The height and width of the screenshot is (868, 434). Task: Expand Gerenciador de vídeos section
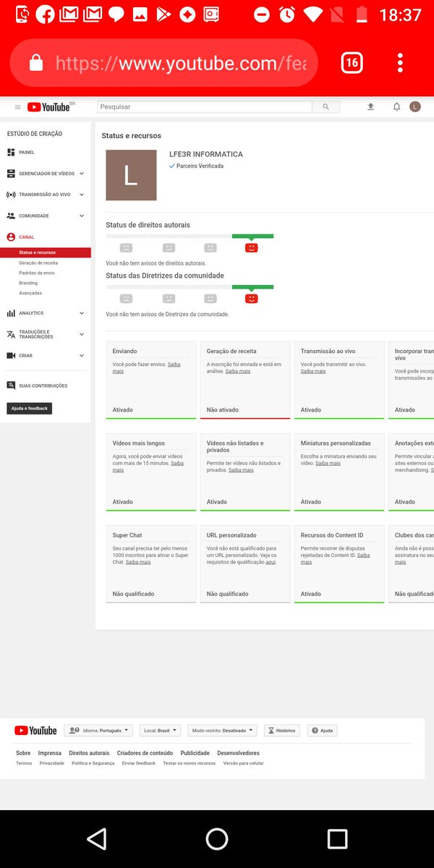coord(82,174)
